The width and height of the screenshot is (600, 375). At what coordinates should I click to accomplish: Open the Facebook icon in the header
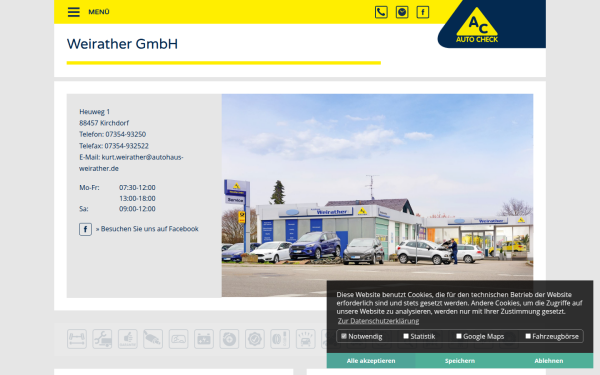click(x=422, y=12)
